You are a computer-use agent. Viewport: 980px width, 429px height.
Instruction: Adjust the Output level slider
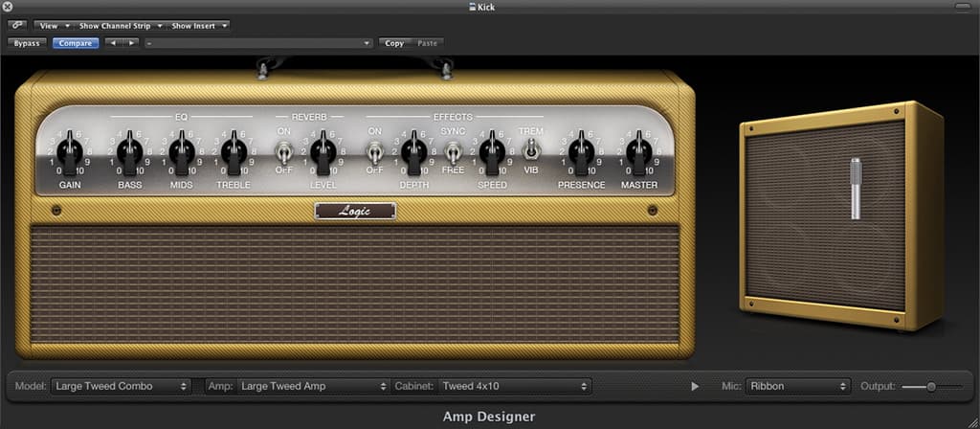931,387
